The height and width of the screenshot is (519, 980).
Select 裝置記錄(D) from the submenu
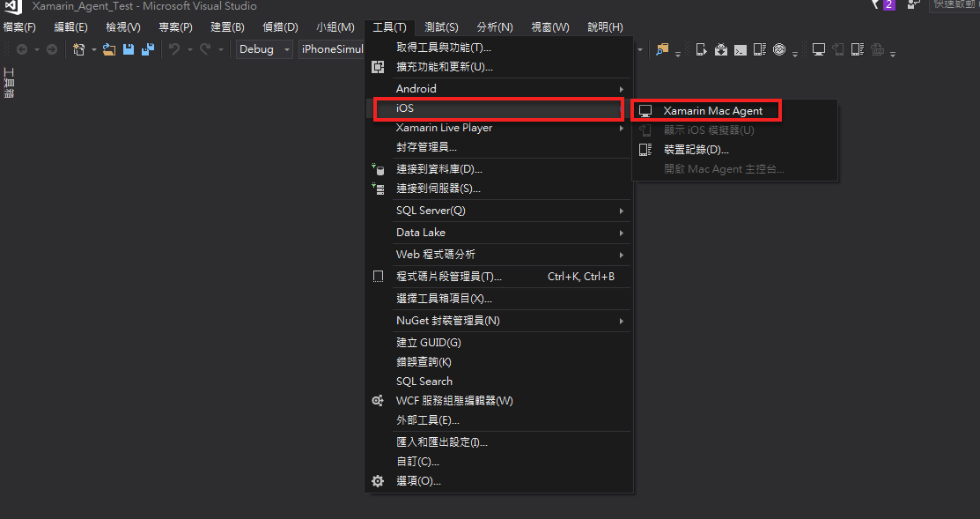(x=696, y=149)
